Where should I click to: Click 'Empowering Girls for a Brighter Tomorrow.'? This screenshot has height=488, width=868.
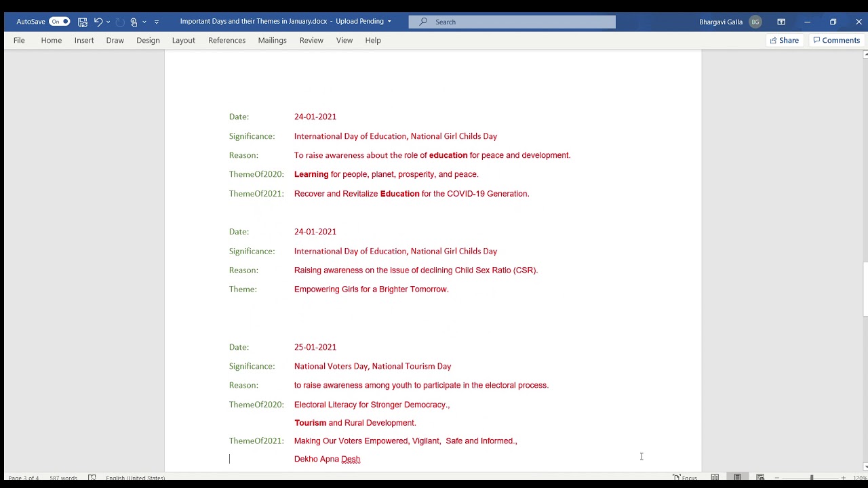372,289
